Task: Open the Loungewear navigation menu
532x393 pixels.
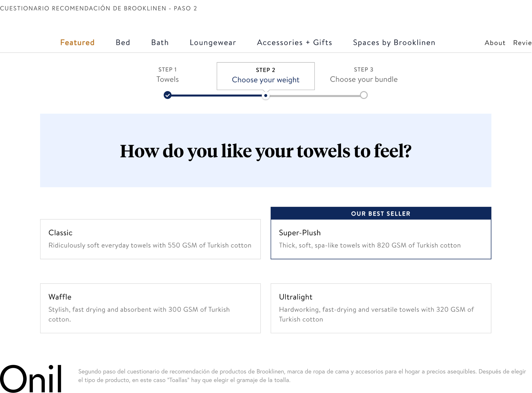Action: coord(213,43)
